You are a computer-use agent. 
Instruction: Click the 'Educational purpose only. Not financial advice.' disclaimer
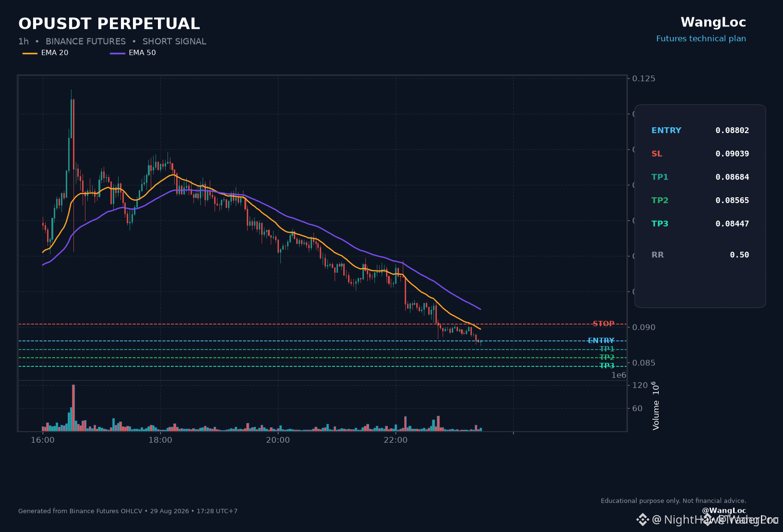674,501
